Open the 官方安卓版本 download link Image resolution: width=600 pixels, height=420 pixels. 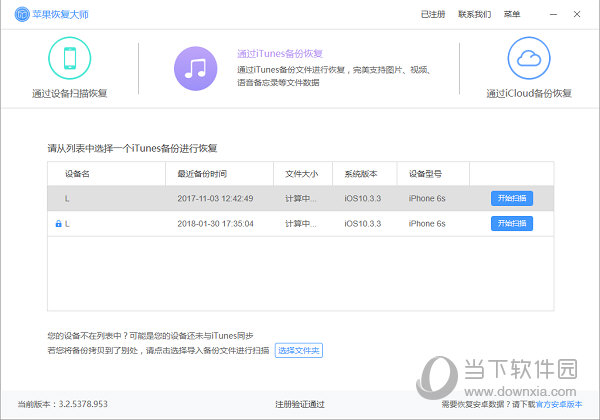559,404
